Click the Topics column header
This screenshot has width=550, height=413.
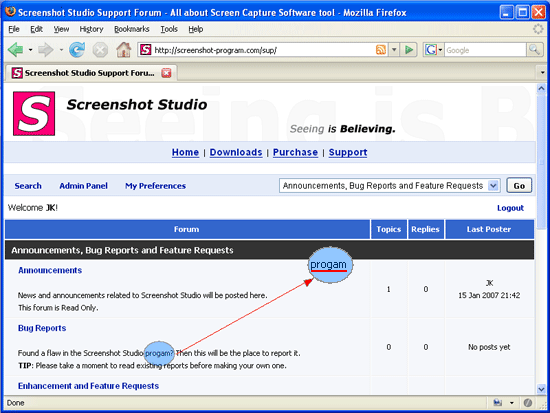click(x=389, y=229)
